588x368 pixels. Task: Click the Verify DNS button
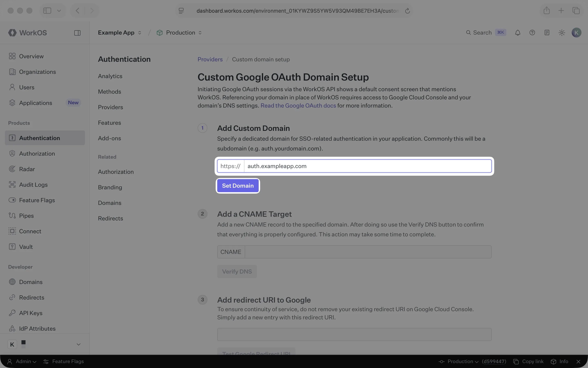pyautogui.click(x=237, y=271)
